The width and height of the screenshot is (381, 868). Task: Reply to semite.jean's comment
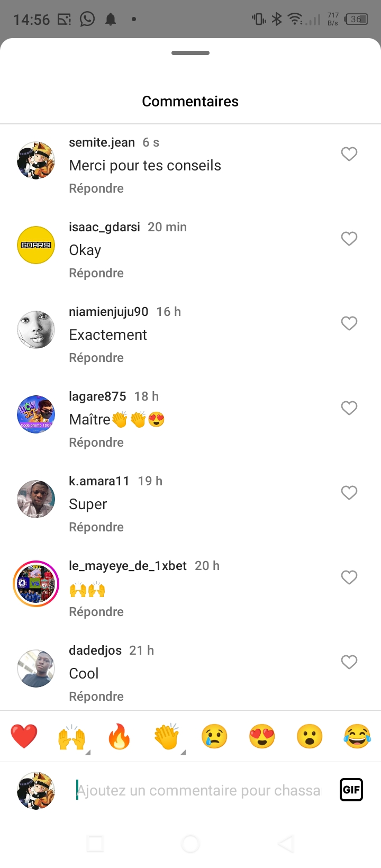[96, 188]
